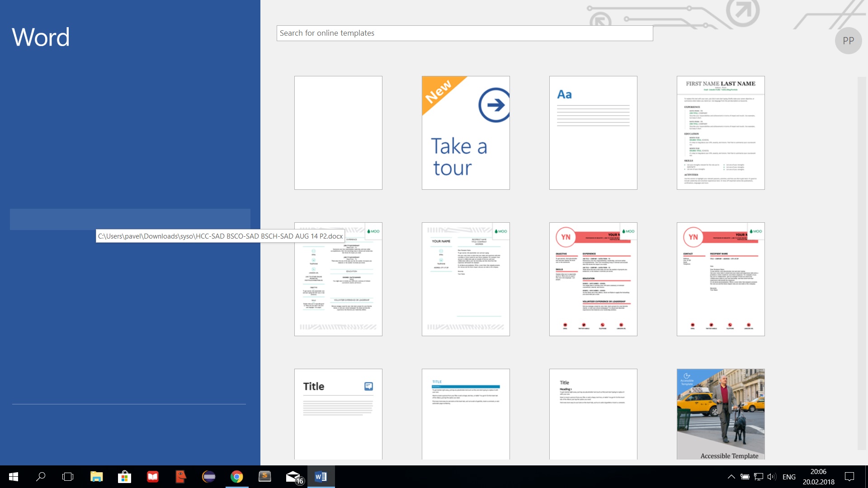Pick the Title template with comment icon
The width and height of the screenshot is (868, 488).
pyautogui.click(x=338, y=414)
